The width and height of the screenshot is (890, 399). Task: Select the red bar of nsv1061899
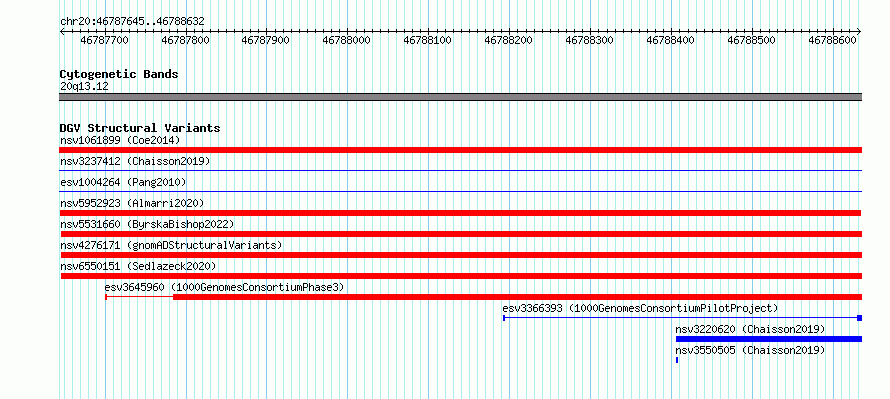coord(460,150)
